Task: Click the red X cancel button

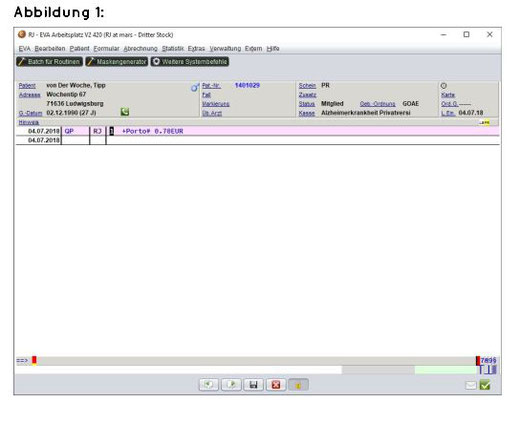Action: point(276,385)
